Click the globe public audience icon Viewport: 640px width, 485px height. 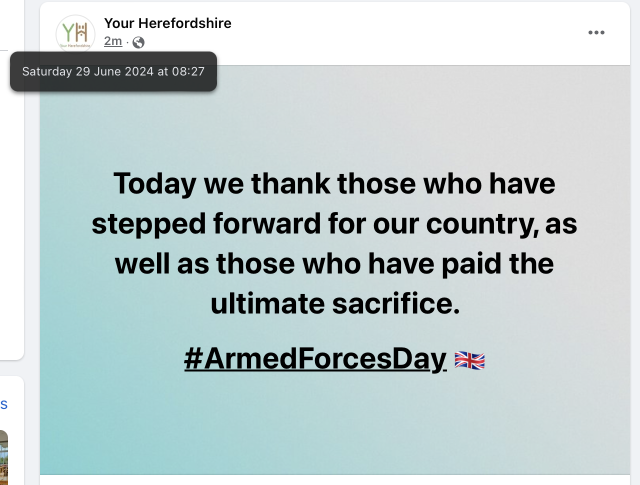(x=138, y=42)
